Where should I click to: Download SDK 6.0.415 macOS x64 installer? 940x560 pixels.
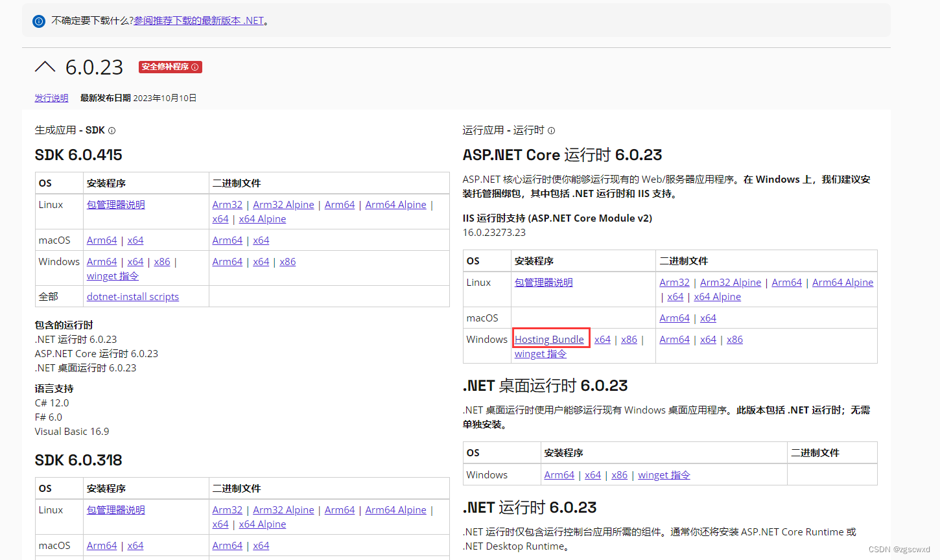click(x=135, y=240)
